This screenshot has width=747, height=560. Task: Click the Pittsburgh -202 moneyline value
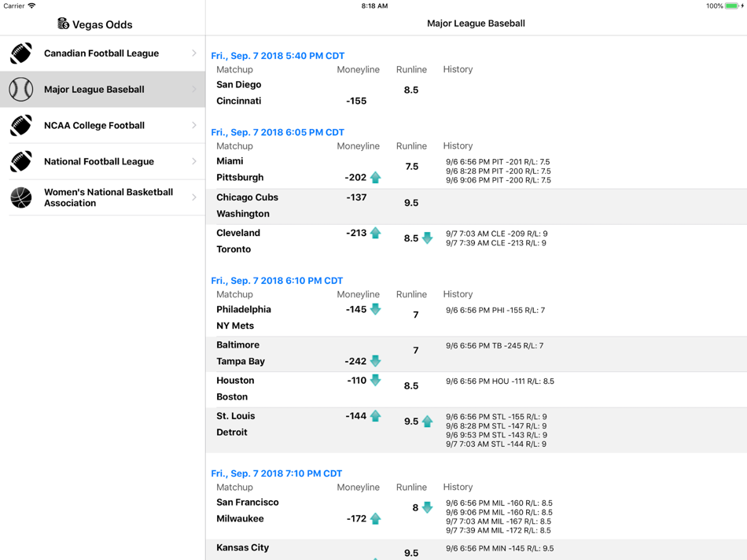pyautogui.click(x=355, y=177)
